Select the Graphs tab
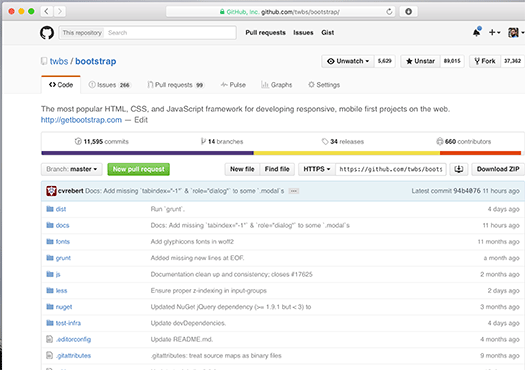Image resolution: width=525 pixels, height=370 pixels. (277, 85)
